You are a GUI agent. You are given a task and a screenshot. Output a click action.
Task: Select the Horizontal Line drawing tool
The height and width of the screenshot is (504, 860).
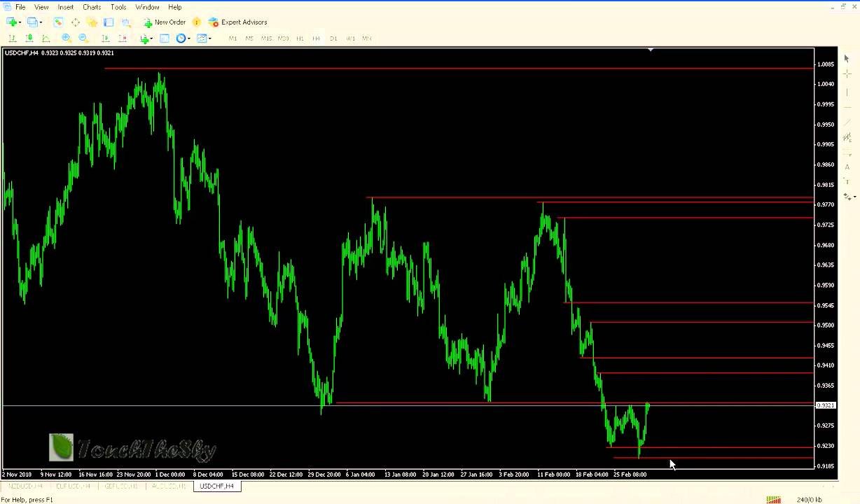coord(847,107)
